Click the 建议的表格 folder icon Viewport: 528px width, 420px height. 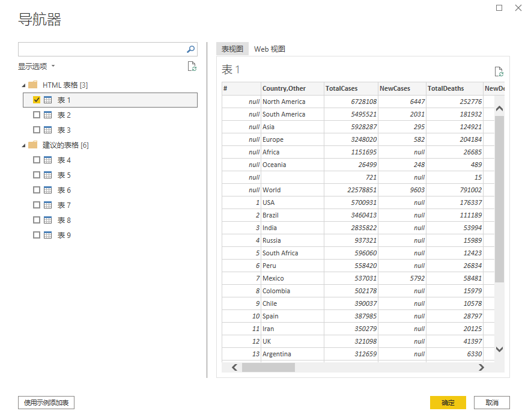pyautogui.click(x=33, y=145)
